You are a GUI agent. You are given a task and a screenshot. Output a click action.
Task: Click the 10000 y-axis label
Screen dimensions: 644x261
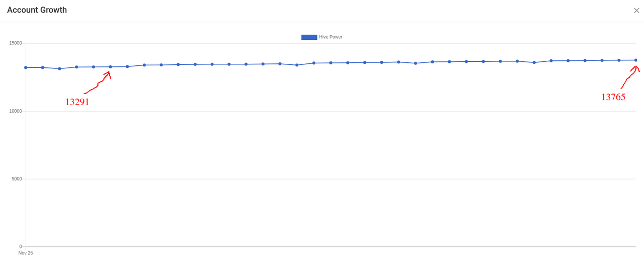(x=16, y=111)
